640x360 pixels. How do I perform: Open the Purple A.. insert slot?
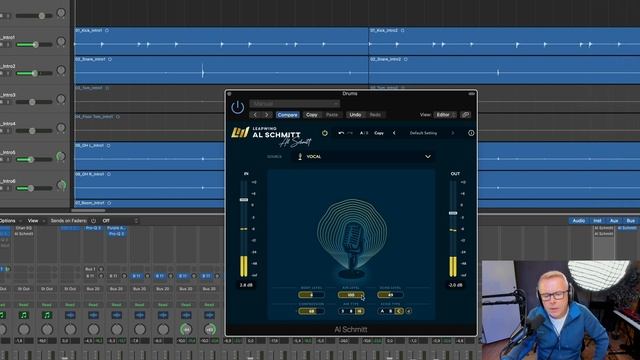117,228
